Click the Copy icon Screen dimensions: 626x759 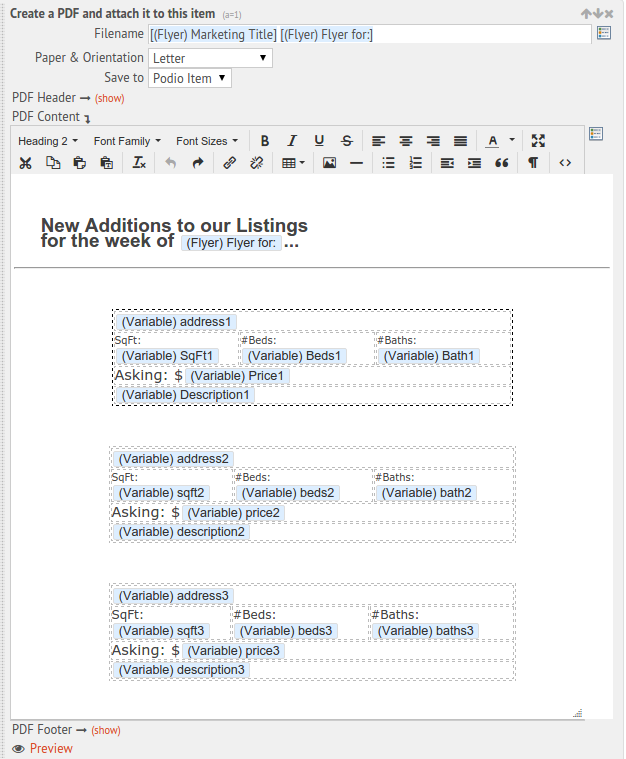pos(52,163)
